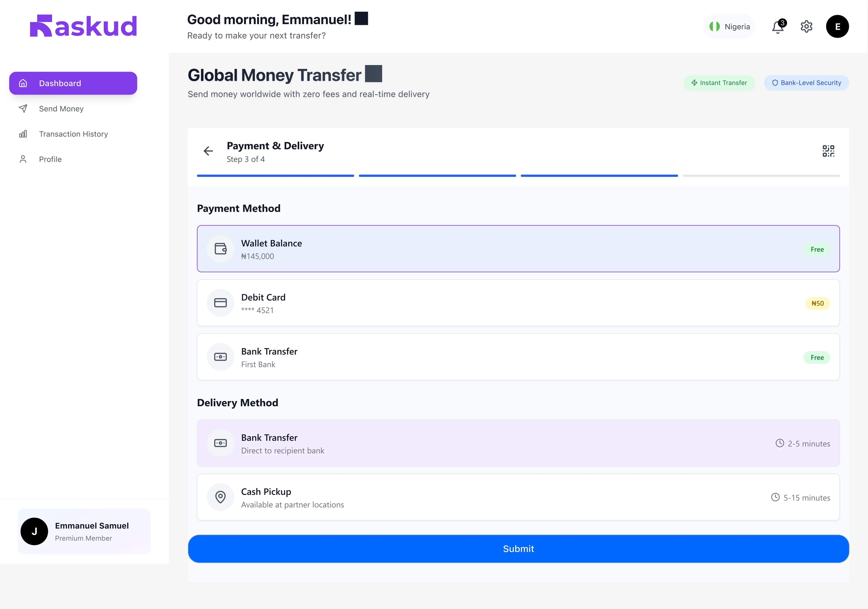Choose First Bank transfer payment option
868x609 pixels.
tap(518, 357)
